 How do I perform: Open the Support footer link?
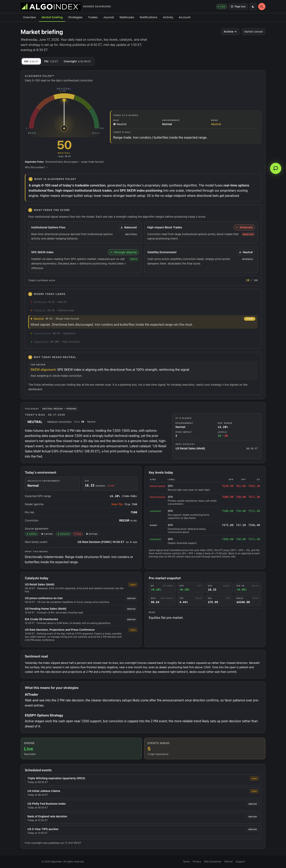coord(240,862)
